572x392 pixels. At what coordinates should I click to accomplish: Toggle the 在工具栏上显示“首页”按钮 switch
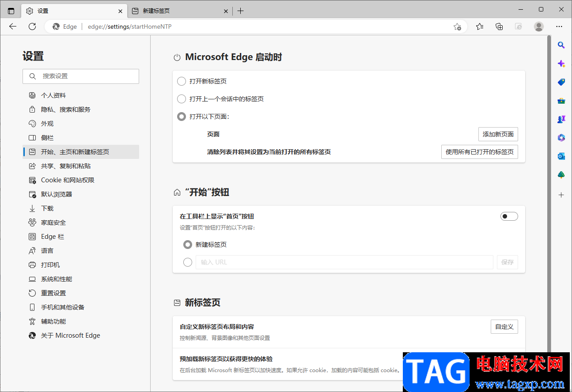509,216
